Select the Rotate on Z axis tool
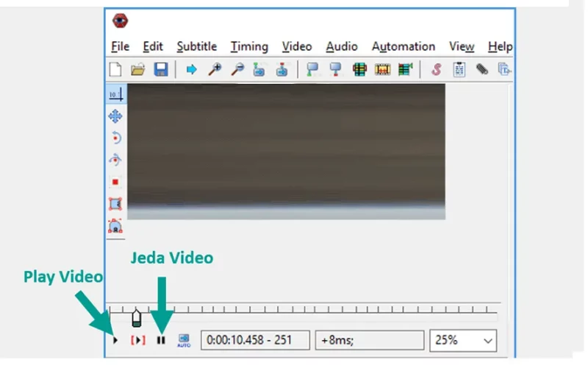This screenshot has height=368, width=588. [116, 138]
